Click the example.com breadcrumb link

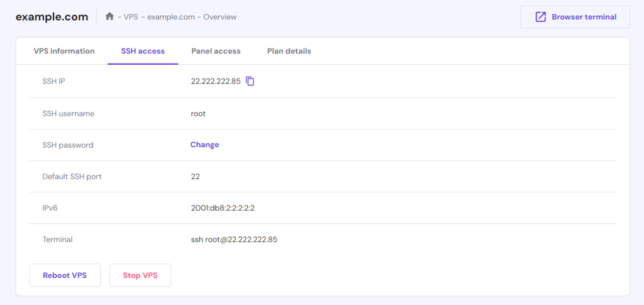point(171,17)
